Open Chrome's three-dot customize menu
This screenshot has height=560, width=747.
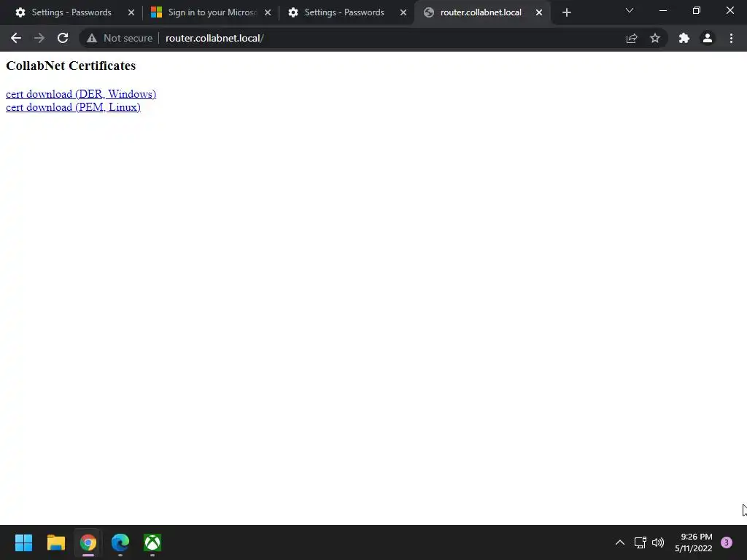coord(731,38)
